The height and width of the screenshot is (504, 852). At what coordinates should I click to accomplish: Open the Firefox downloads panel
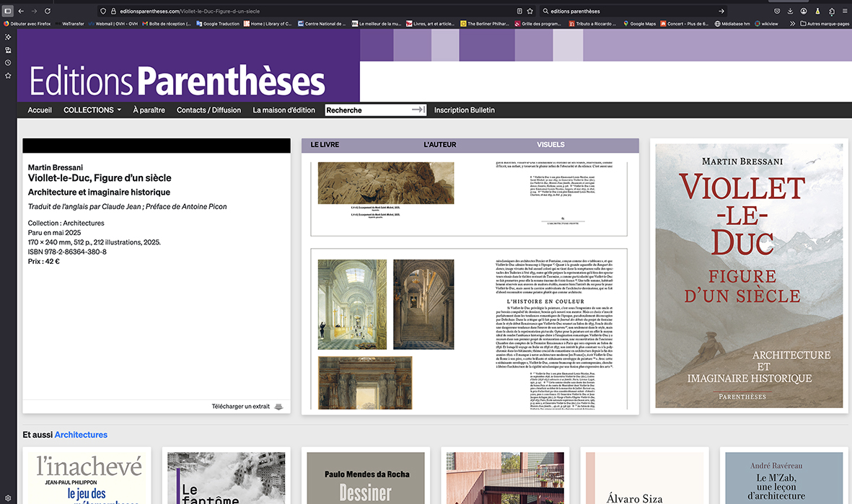click(790, 11)
